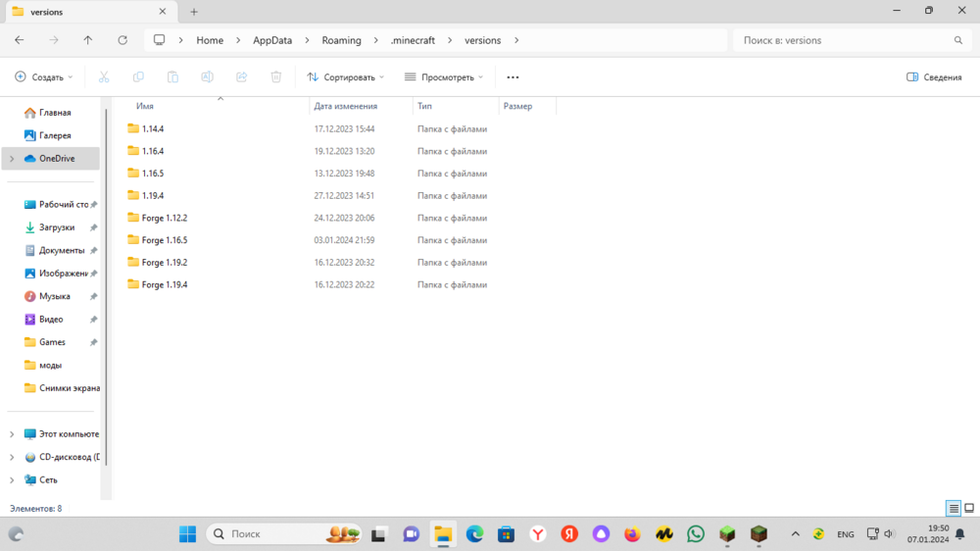Image resolution: width=980 pixels, height=551 pixels.
Task: Click the PC icon in address bar
Action: pos(160,40)
